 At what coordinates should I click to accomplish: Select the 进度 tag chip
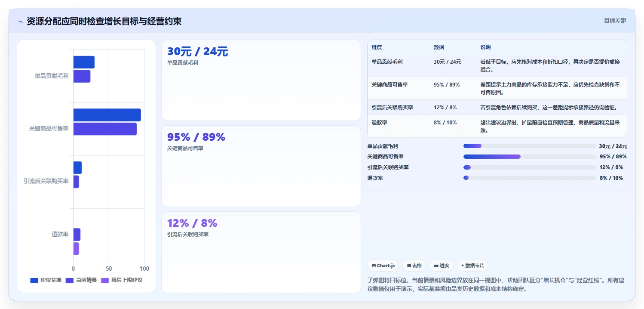pos(442,266)
